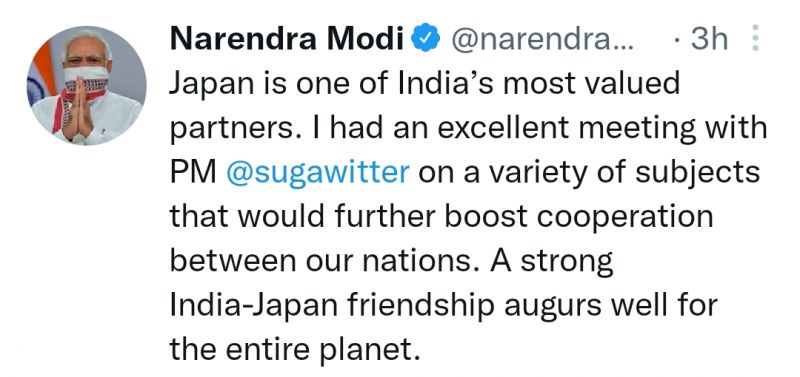This screenshot has width=800, height=377.
Task: Open the @sugawitter mention link
Action: [x=317, y=172]
